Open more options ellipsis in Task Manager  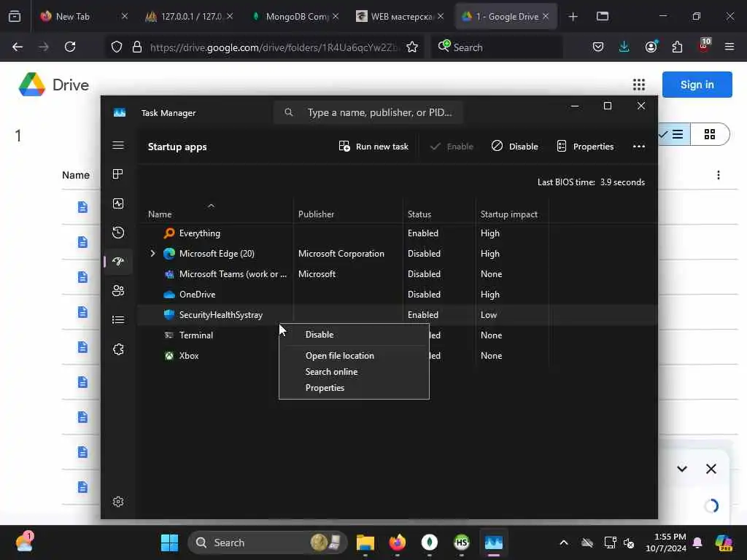(x=639, y=147)
